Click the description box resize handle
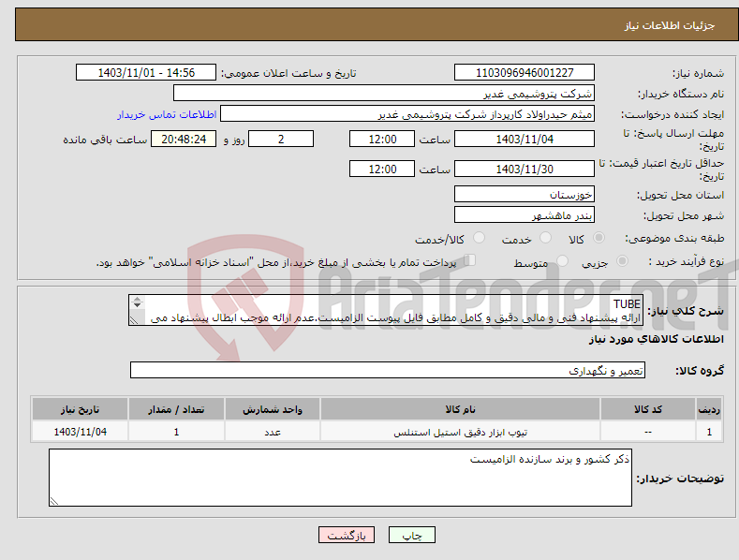The width and height of the screenshot is (739, 560). tap(134, 320)
